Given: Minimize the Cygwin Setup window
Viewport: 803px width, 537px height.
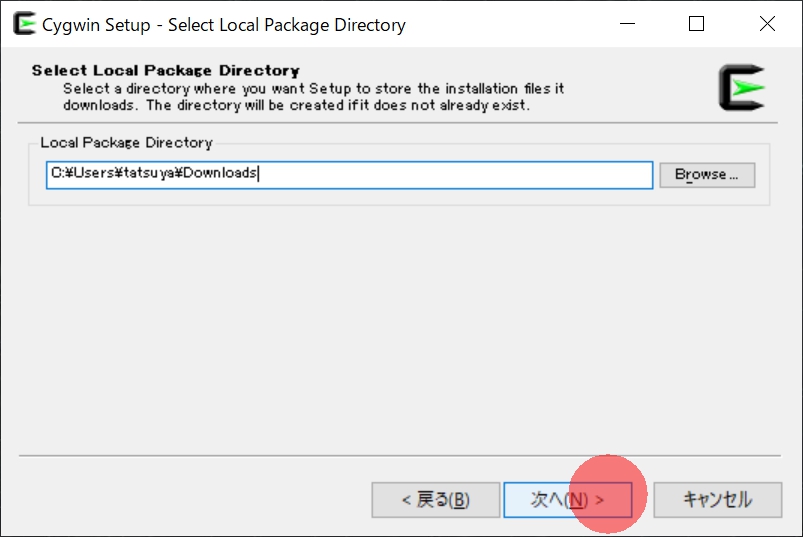Looking at the screenshot, I should [x=627, y=24].
